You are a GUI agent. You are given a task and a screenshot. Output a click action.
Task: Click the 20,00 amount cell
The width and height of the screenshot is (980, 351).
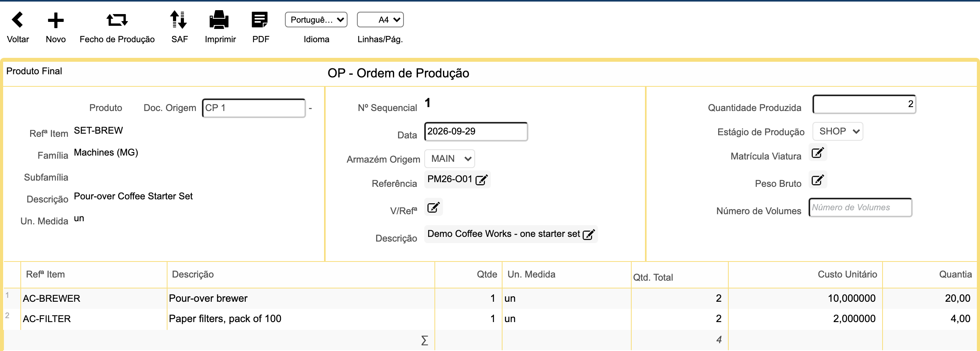[930, 298]
